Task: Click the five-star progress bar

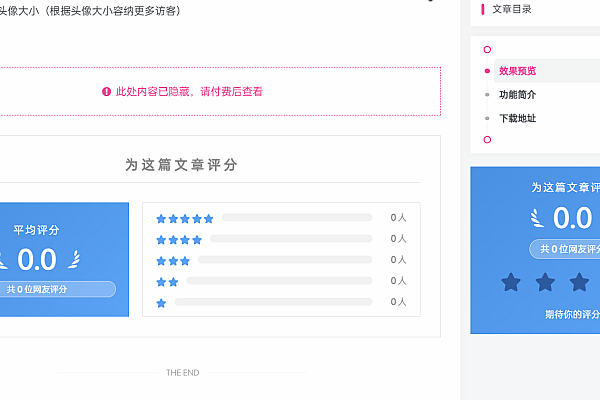Action: pos(297,217)
